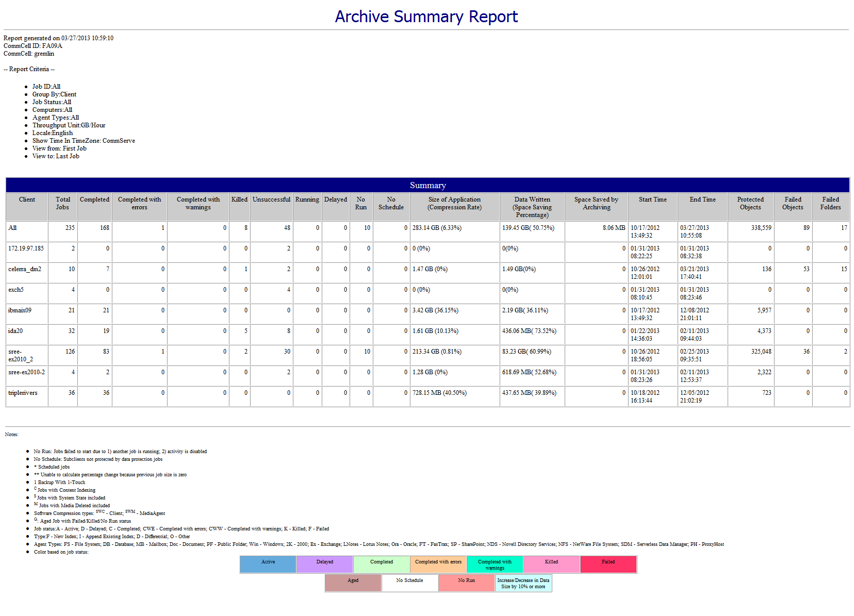This screenshot has height=616, width=854.
Task: Click the Summary table header bar
Action: (427, 185)
